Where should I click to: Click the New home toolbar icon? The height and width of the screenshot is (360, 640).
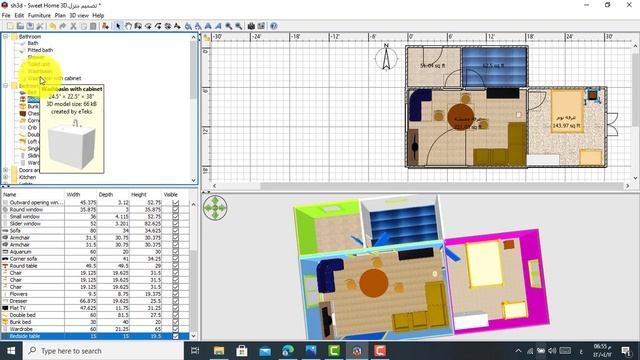point(10,26)
